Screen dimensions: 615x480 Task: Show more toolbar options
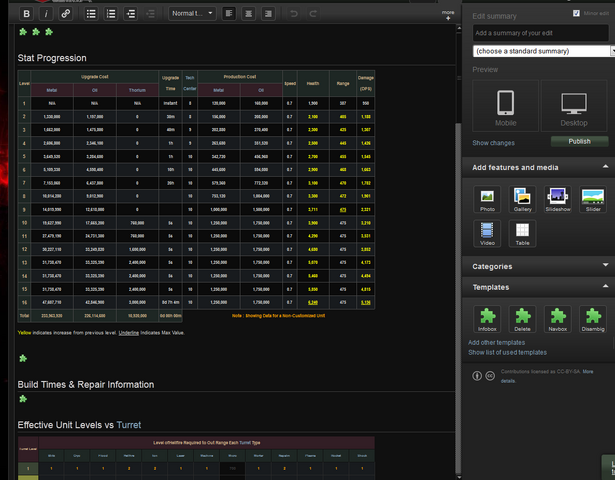coord(448,15)
